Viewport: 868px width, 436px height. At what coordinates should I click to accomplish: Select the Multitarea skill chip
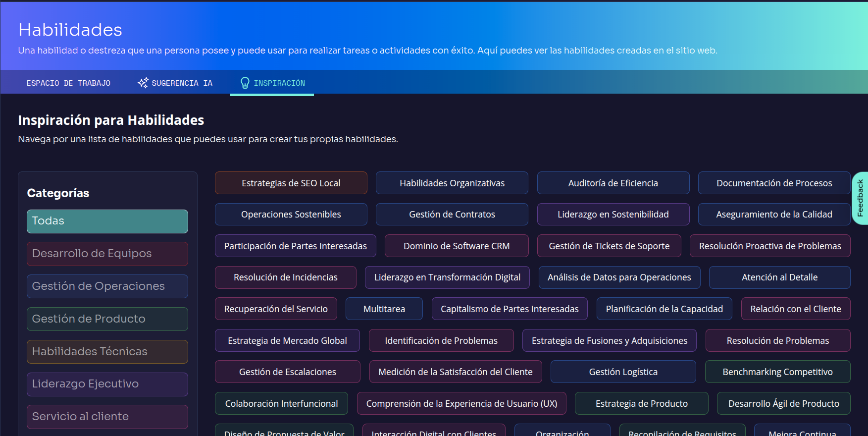pyautogui.click(x=384, y=309)
